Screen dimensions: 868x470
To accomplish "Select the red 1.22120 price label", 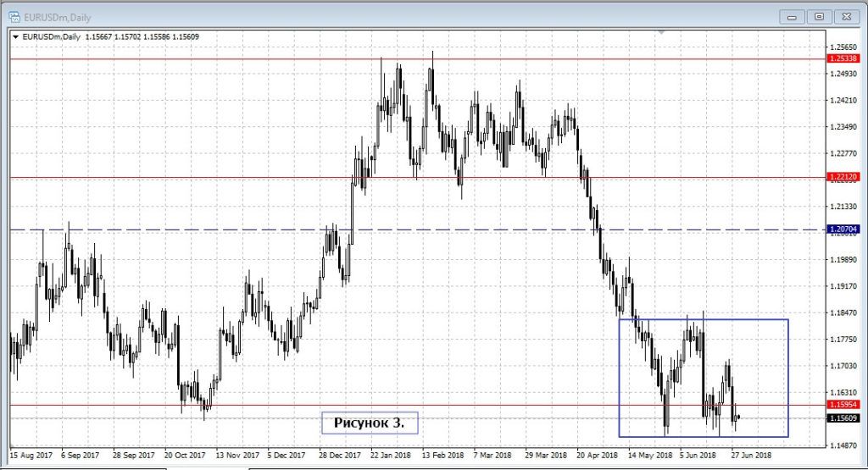I will pyautogui.click(x=843, y=177).
